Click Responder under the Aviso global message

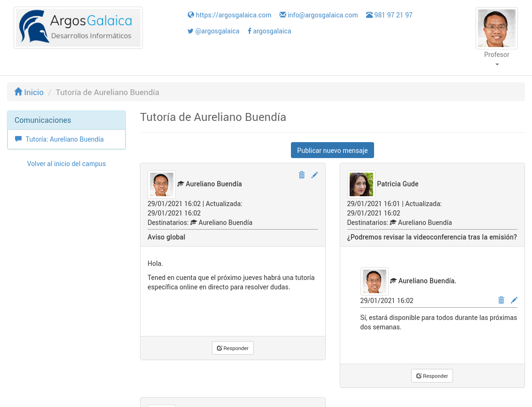pos(233,348)
